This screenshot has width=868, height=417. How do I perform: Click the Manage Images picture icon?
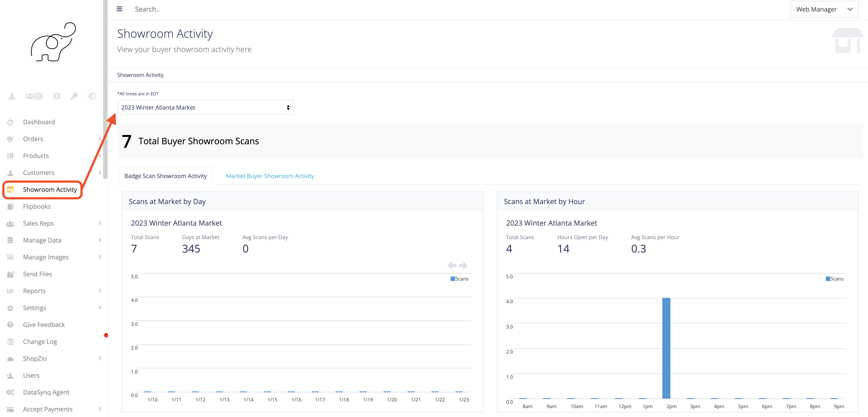coord(10,257)
